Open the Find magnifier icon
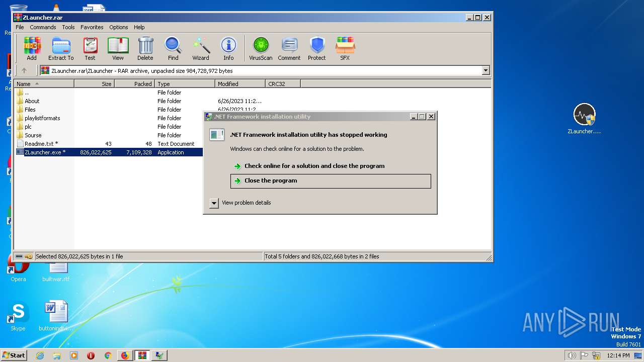This screenshot has height=362, width=644. (173, 49)
